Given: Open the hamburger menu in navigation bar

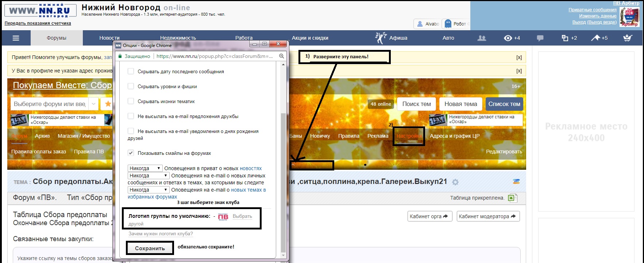Looking at the screenshot, I should point(16,38).
